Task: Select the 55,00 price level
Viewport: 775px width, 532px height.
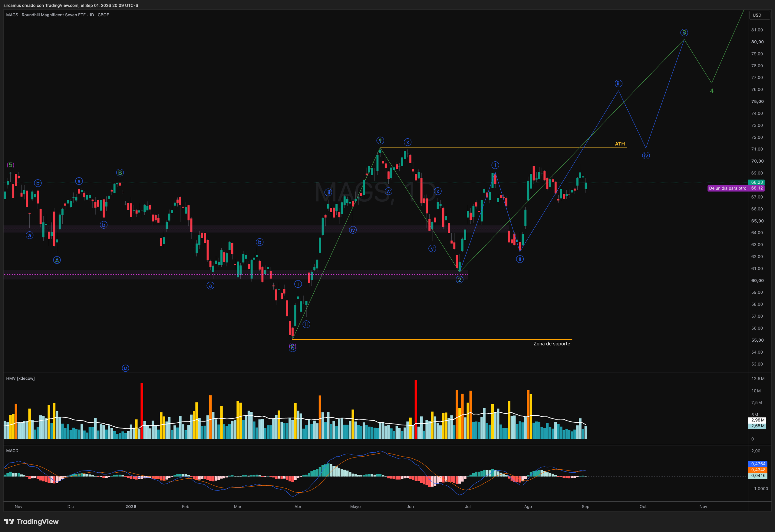Action: pyautogui.click(x=757, y=340)
